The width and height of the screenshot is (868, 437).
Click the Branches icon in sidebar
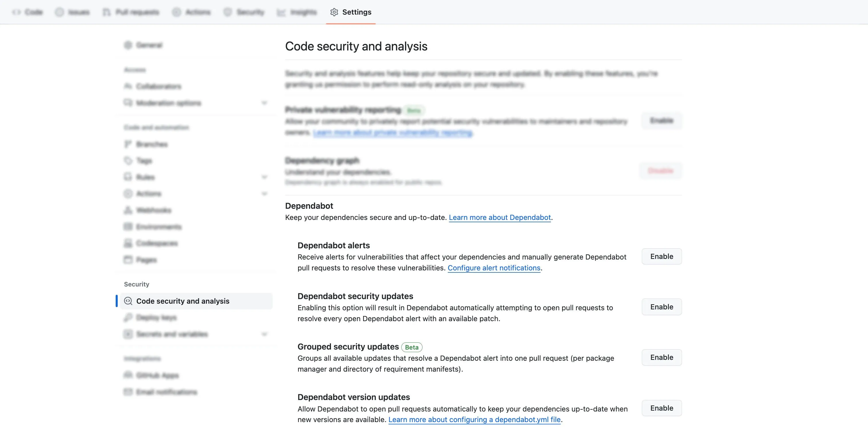[128, 144]
